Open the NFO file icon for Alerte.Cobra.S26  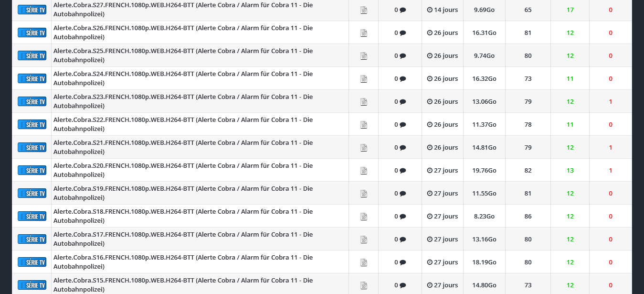(364, 33)
